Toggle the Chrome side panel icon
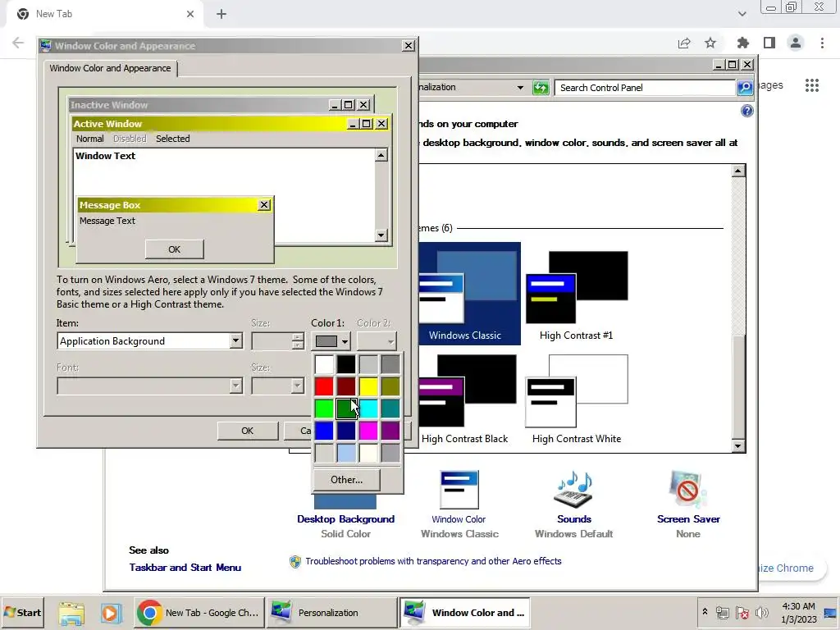Viewport: 840px width, 630px height. (769, 43)
